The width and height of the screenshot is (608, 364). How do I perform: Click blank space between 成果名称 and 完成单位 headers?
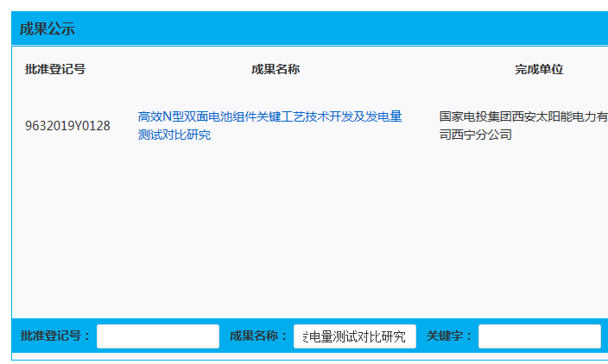coord(406,70)
